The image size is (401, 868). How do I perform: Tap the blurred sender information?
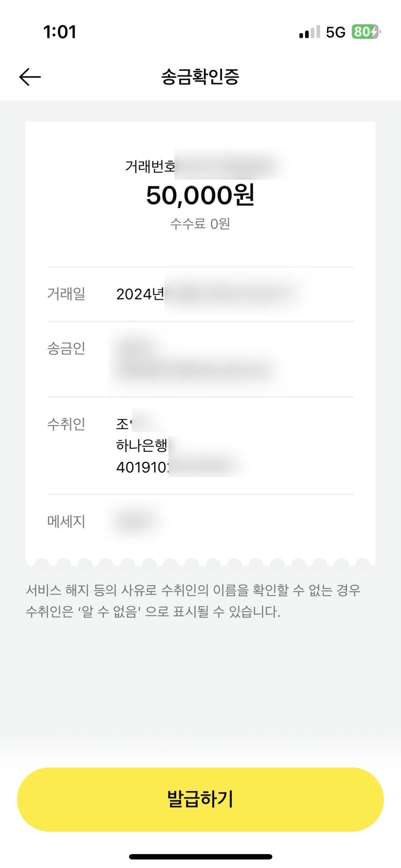(196, 360)
